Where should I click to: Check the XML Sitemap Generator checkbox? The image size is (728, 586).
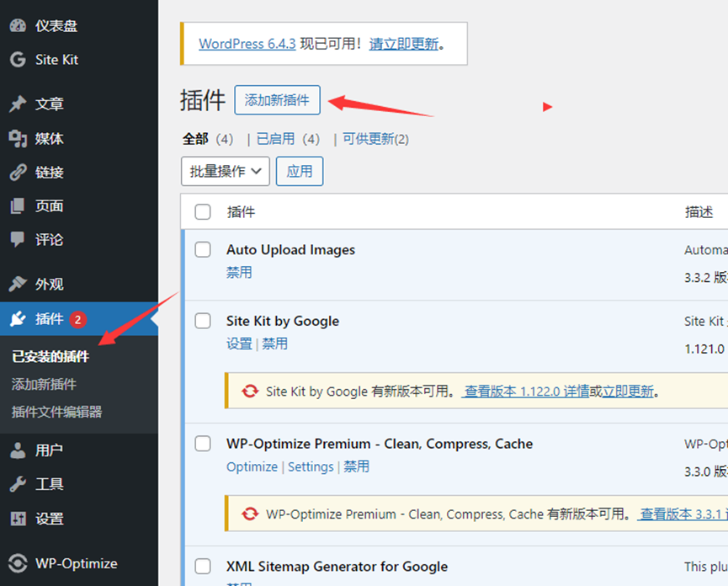click(203, 567)
